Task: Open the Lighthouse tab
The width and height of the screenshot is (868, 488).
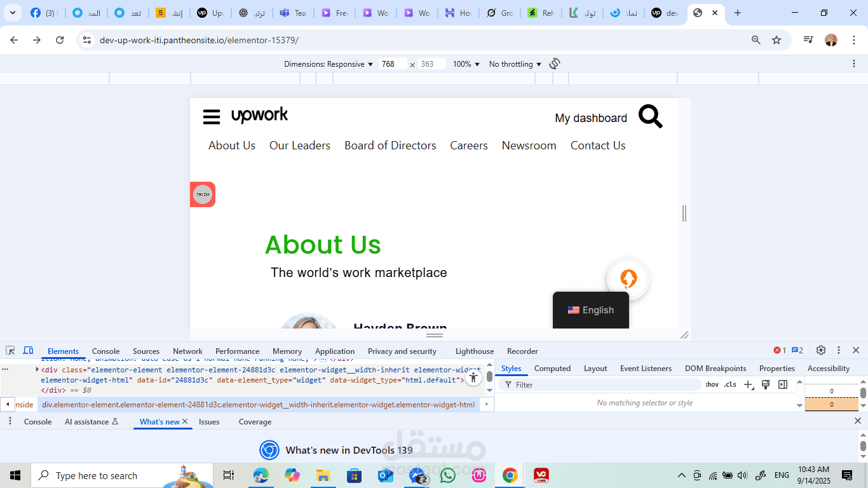Action: (x=475, y=351)
